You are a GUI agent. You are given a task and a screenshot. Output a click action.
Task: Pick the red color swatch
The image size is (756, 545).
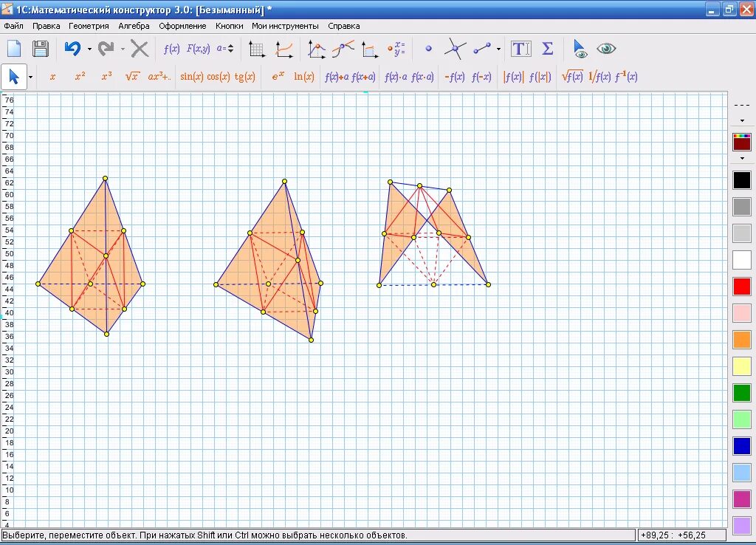coord(742,287)
